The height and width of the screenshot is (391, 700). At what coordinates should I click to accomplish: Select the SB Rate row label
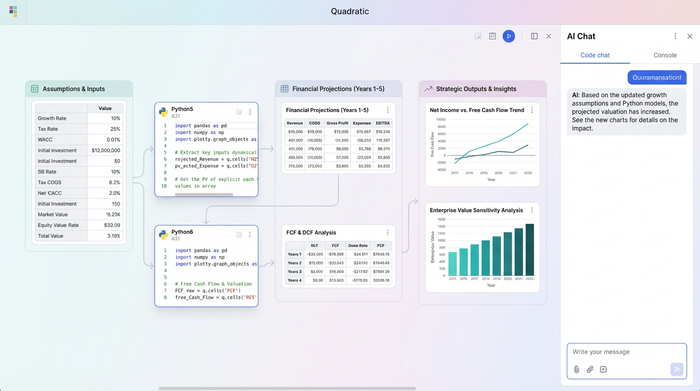click(47, 172)
